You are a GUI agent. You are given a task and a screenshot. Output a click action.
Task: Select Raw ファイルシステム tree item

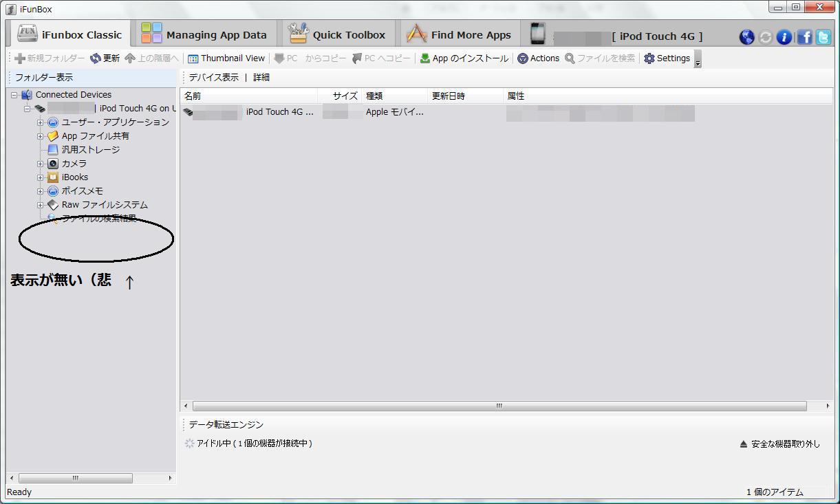[105, 205]
